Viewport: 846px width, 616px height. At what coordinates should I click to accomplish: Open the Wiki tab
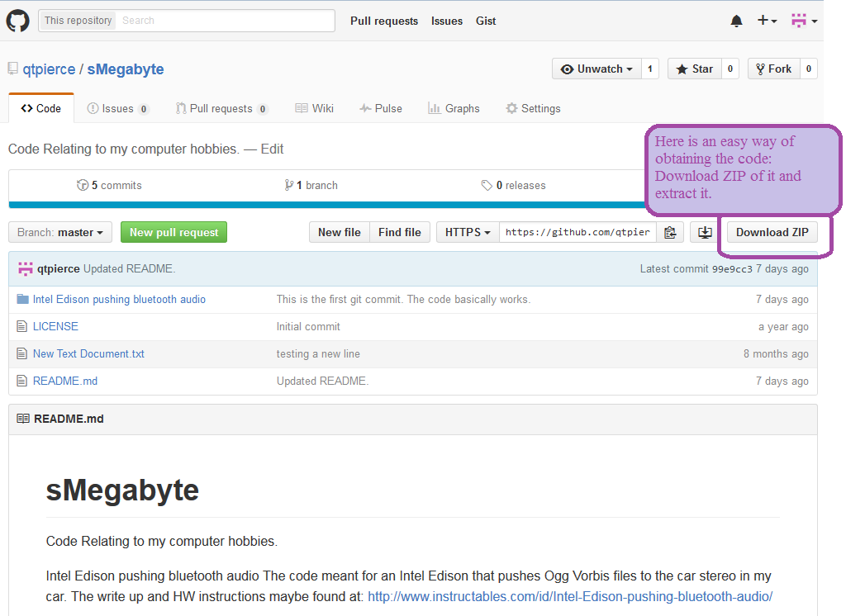315,108
